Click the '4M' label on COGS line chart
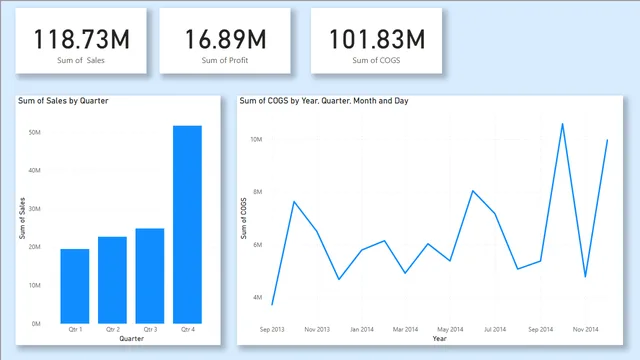Viewport: 640px width, 360px height. pos(258,298)
